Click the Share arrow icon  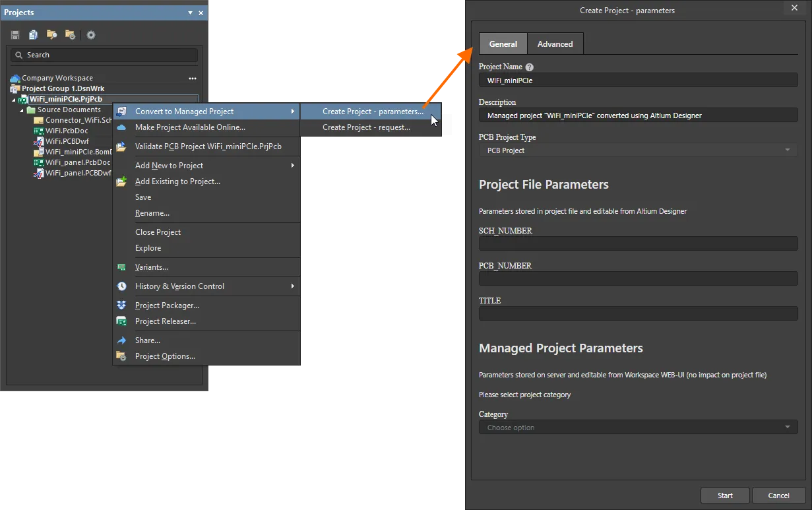[121, 340]
